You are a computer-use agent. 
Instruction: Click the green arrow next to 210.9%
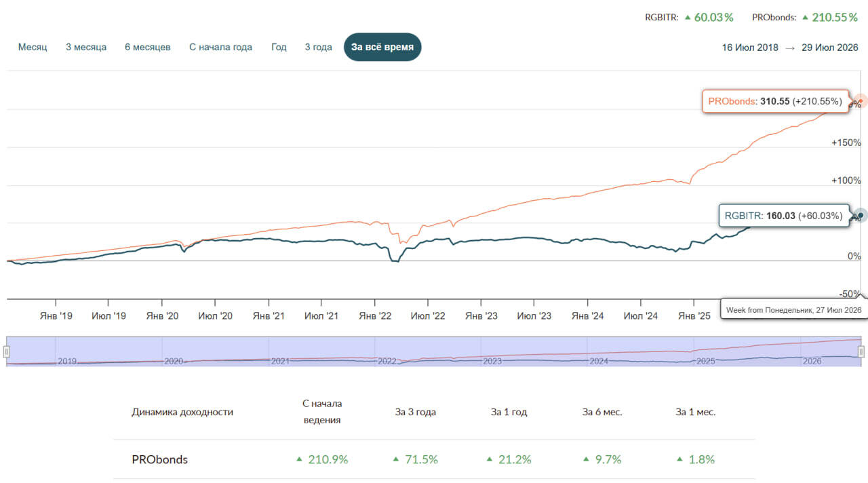point(299,459)
